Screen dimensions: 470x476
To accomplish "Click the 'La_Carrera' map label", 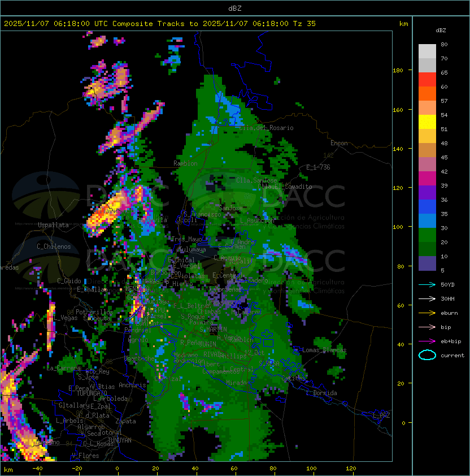I will (x=64, y=368).
